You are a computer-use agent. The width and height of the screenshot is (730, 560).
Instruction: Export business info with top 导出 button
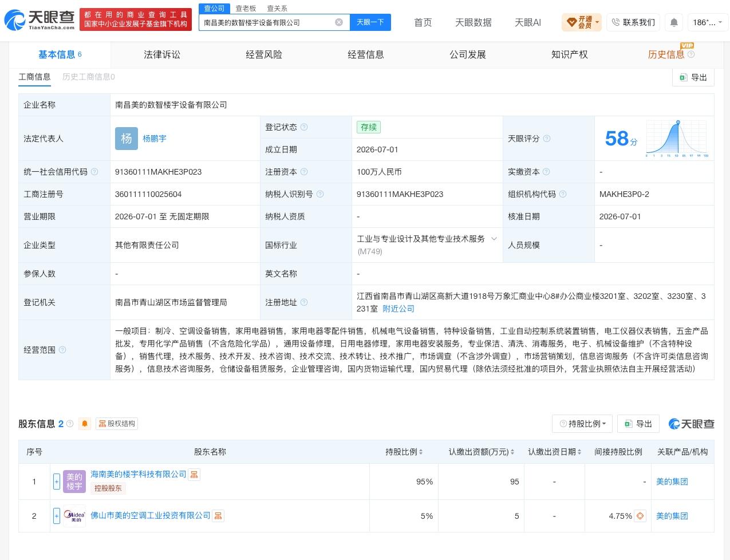click(693, 77)
